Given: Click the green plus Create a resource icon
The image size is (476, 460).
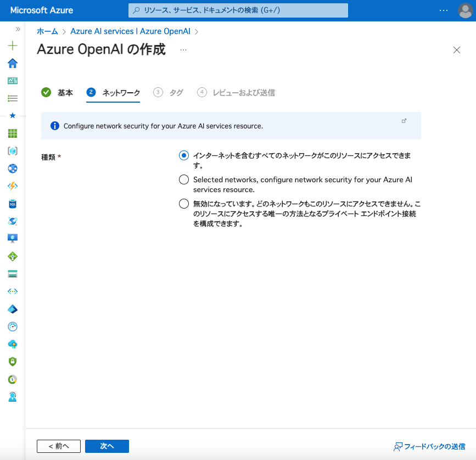Looking at the screenshot, I should (13, 46).
